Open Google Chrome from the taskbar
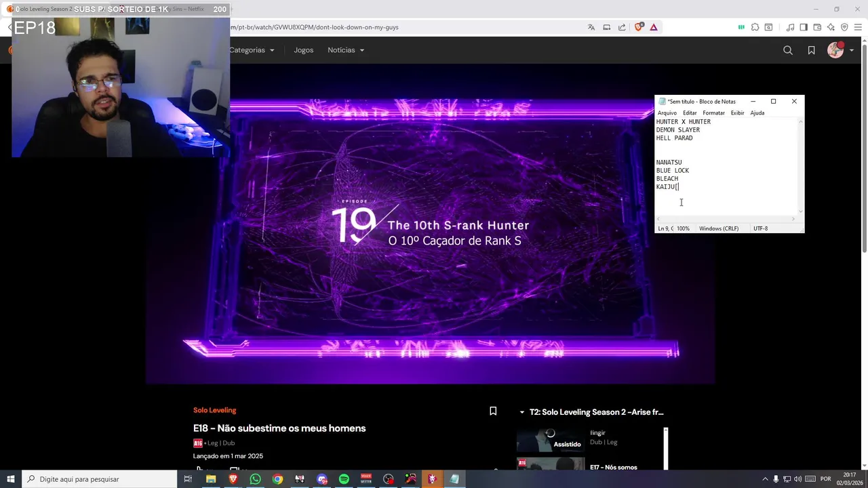 pyautogui.click(x=277, y=479)
